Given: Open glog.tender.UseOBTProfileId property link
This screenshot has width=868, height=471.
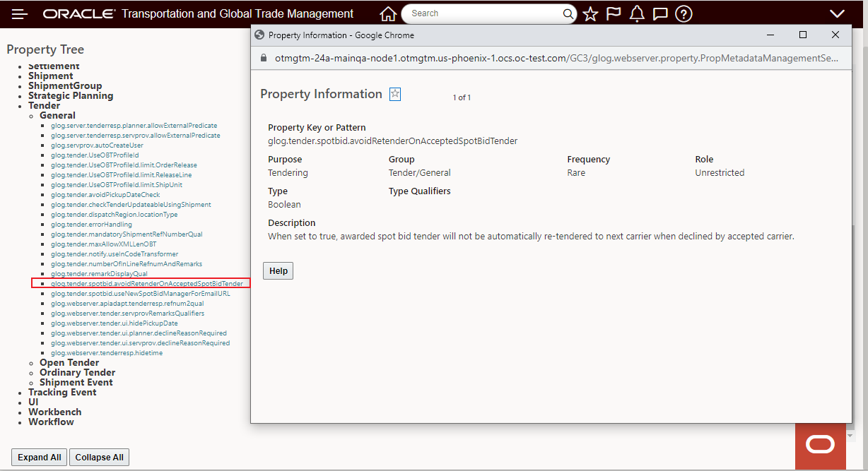Looking at the screenshot, I should [95, 155].
